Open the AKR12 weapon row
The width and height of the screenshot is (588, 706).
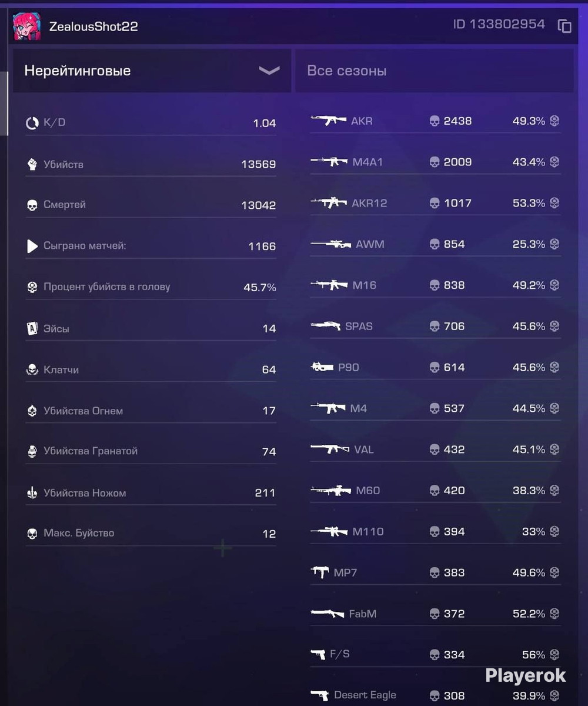pos(435,203)
